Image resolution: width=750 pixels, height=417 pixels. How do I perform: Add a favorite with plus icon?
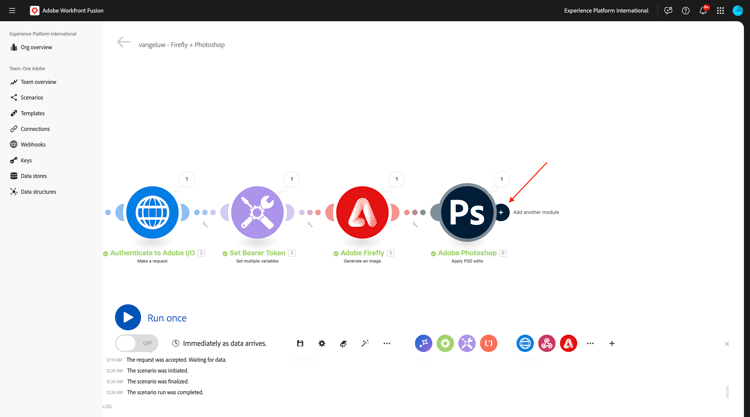612,343
